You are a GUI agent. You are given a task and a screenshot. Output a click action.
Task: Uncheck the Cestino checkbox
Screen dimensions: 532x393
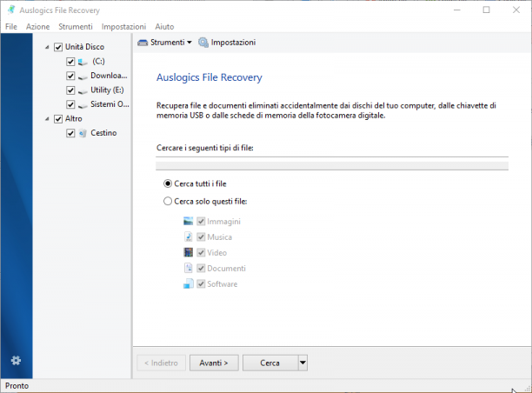pyautogui.click(x=70, y=133)
